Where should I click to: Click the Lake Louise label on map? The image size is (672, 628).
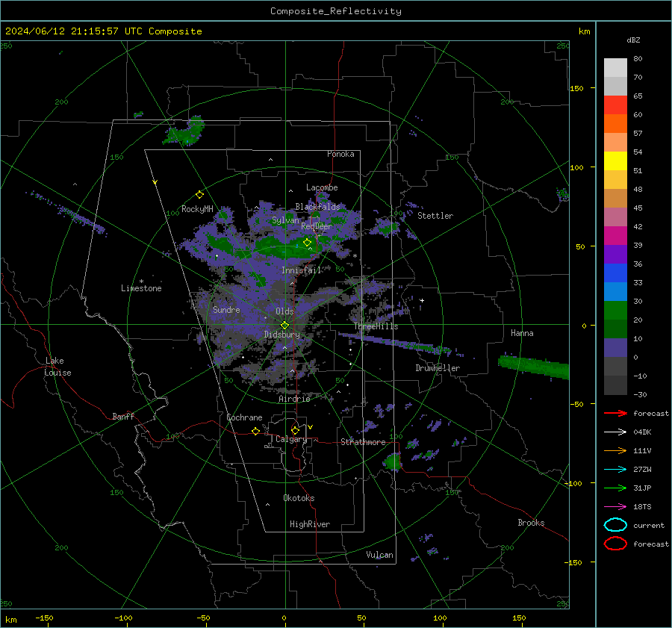(x=57, y=367)
